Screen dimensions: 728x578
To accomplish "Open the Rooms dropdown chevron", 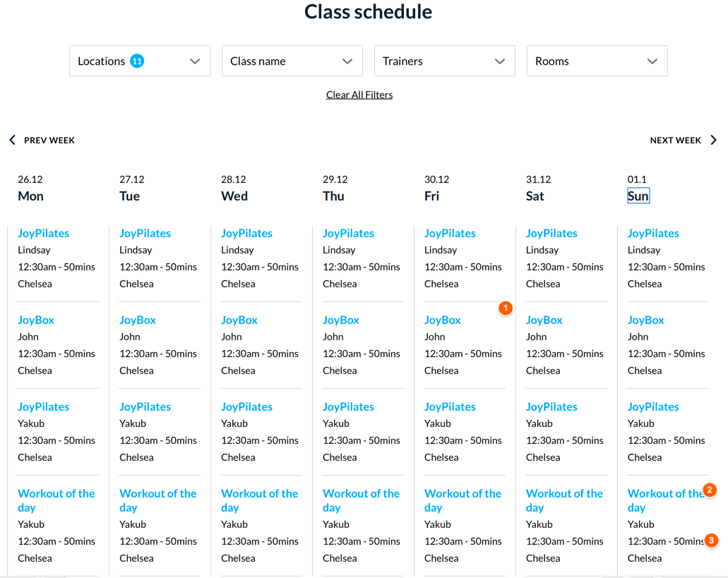I will [x=652, y=61].
